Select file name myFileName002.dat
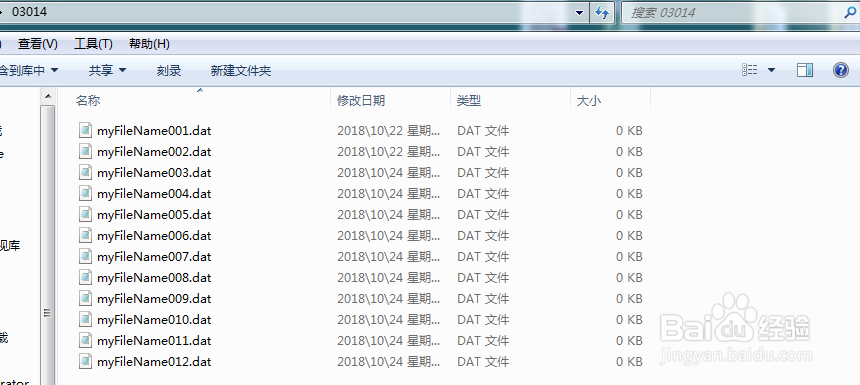The width and height of the screenshot is (860, 385). click(154, 151)
